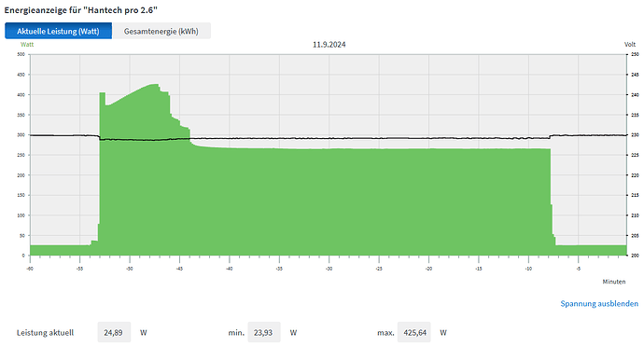Viewport: 644px width, 347px height.
Task: Click the Minuten axis label
Action: coord(614,282)
